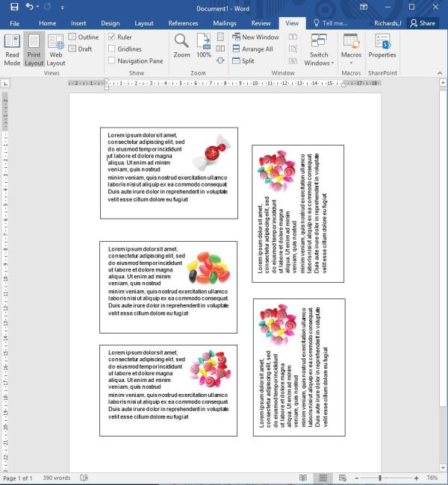
Task: Open the Zoom dialog magnifier
Action: (x=181, y=46)
